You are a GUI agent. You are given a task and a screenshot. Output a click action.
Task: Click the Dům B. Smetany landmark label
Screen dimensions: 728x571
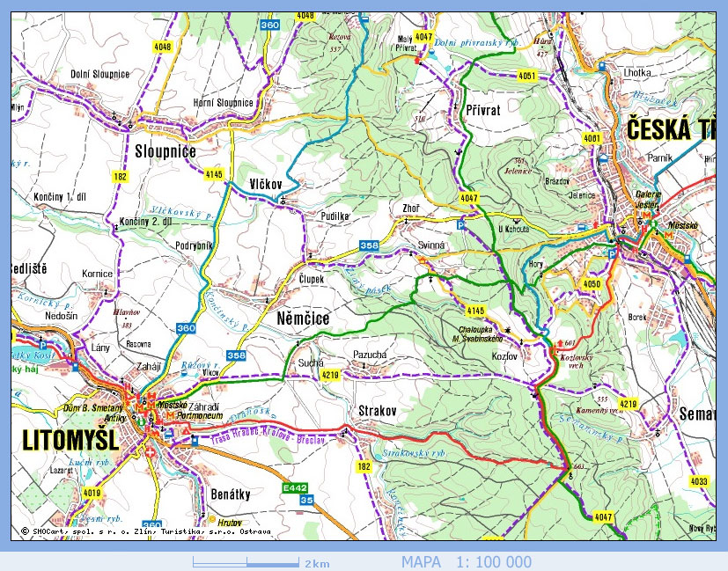[93, 408]
